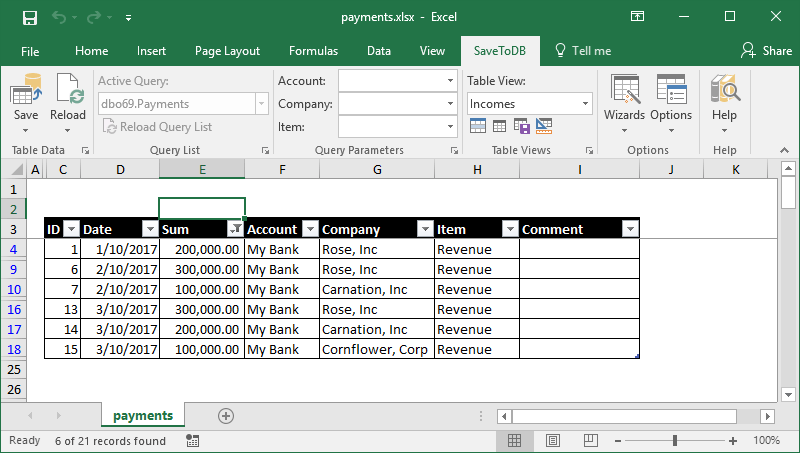
Task: Click the Tell me lightbulb box
Action: pyautogui.click(x=583, y=51)
